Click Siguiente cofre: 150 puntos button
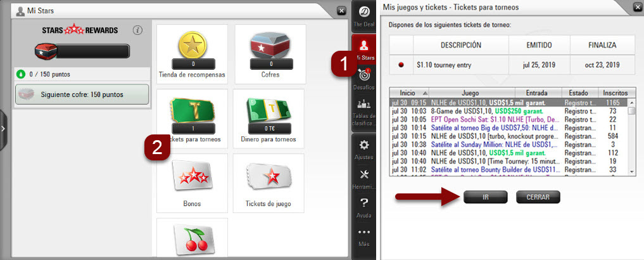This screenshot has height=260, width=644. [x=82, y=94]
